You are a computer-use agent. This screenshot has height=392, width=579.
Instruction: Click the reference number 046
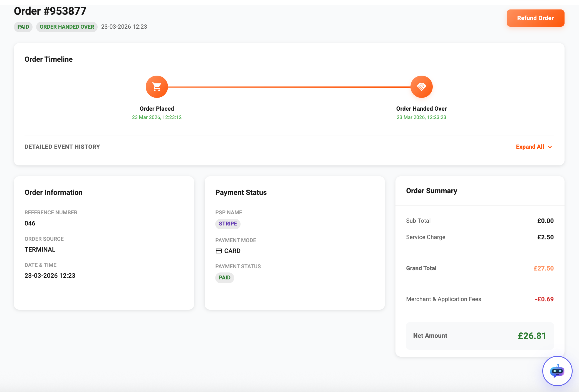click(x=30, y=223)
